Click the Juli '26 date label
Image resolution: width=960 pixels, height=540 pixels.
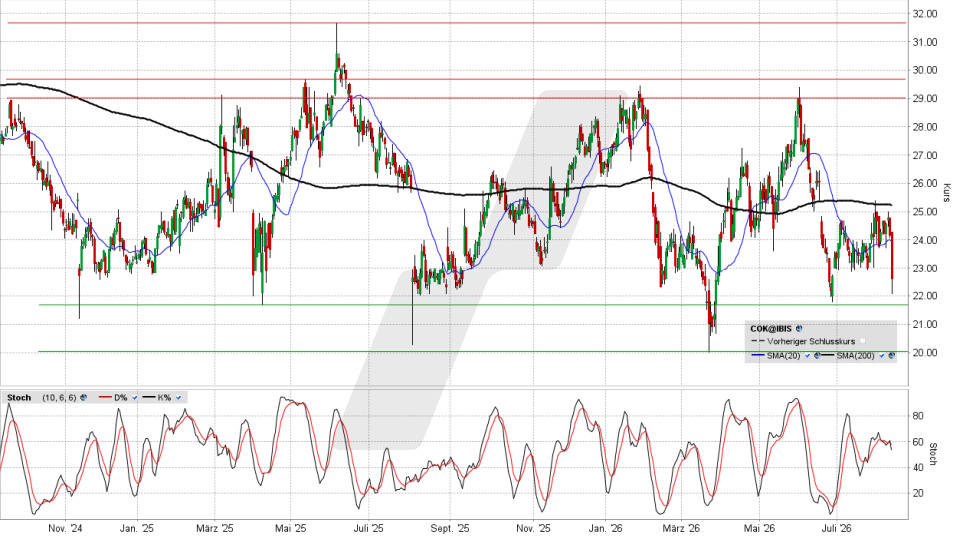point(836,528)
